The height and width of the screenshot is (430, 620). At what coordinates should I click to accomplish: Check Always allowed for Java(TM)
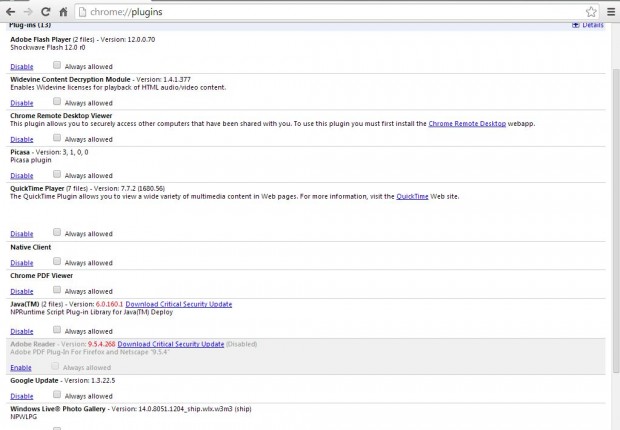(57, 330)
